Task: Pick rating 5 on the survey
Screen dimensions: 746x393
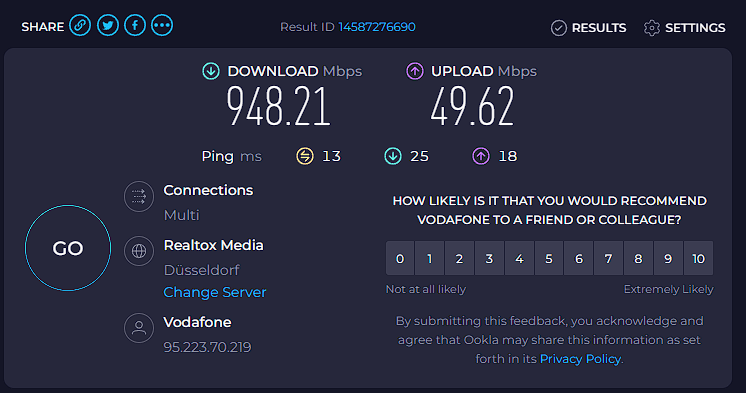Action: click(x=549, y=258)
